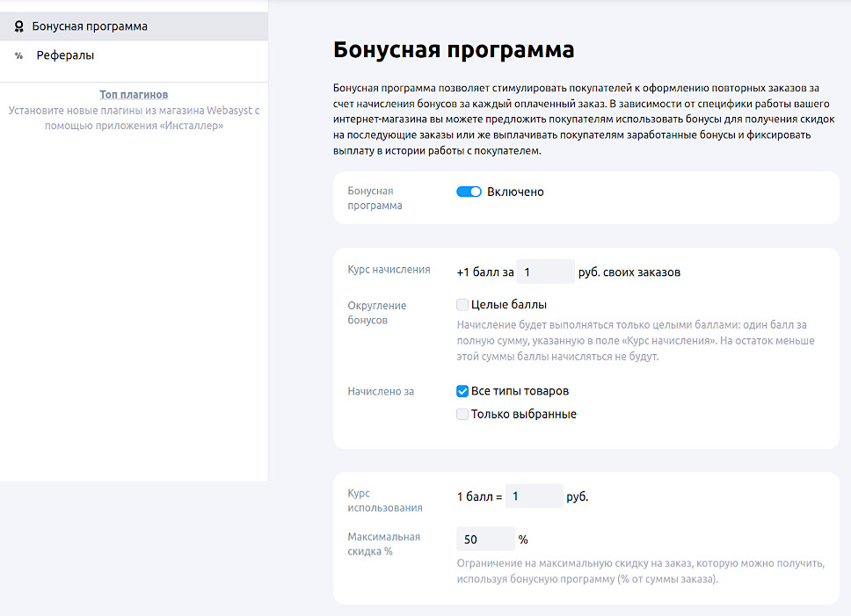Uncheck «Все типы товаров»

[462, 391]
